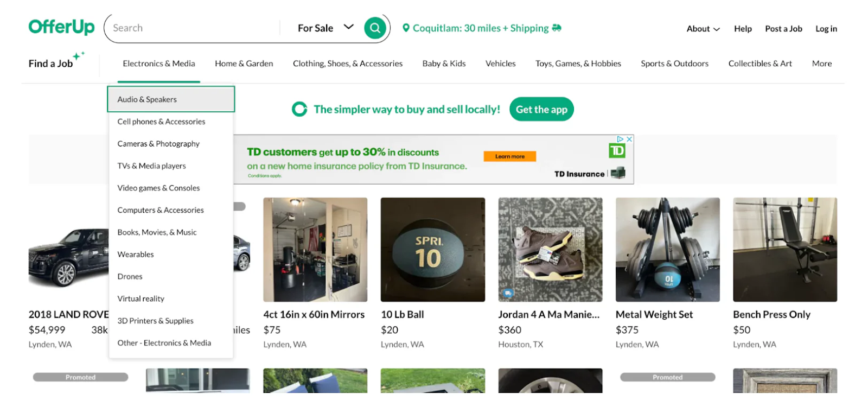868x400 pixels.
Task: Choose Drones in the Electronics menu
Action: pos(130,276)
